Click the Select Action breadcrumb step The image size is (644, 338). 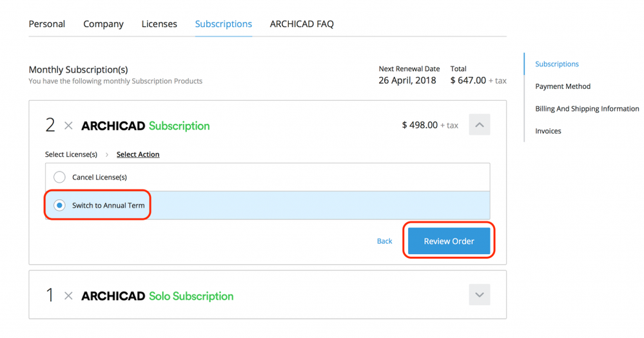pyautogui.click(x=138, y=155)
